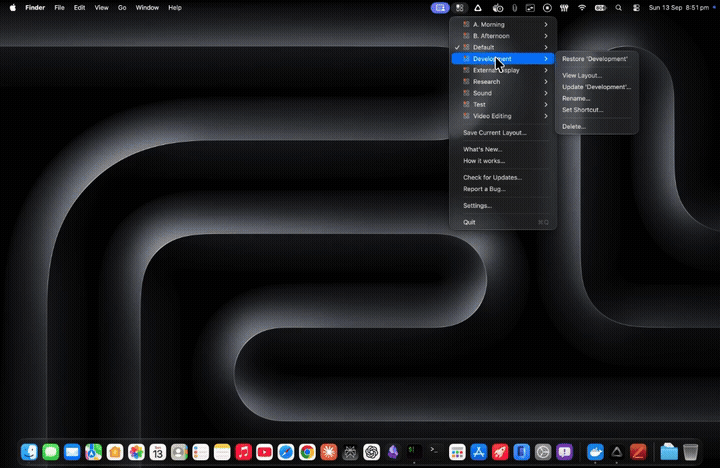720x468 pixels.
Task: Open the Edit menu
Action: pyautogui.click(x=79, y=8)
